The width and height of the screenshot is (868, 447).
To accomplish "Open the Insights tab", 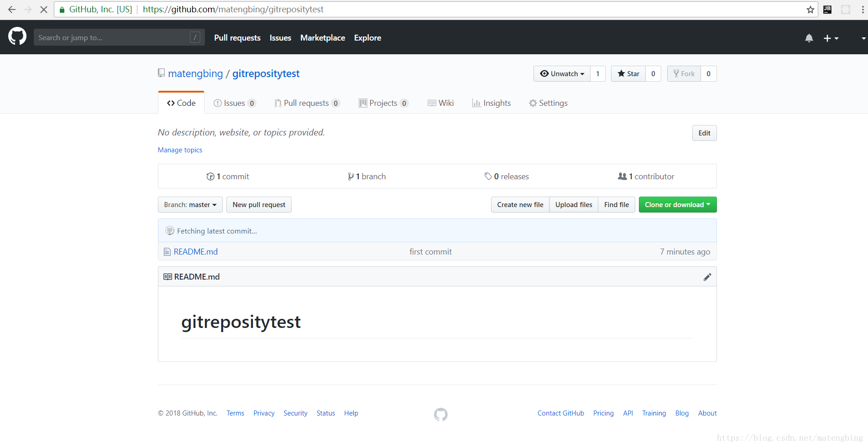I will (492, 103).
